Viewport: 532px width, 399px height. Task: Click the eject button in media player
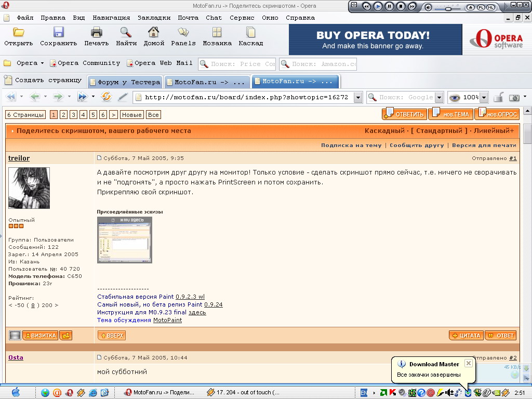coord(470,7)
